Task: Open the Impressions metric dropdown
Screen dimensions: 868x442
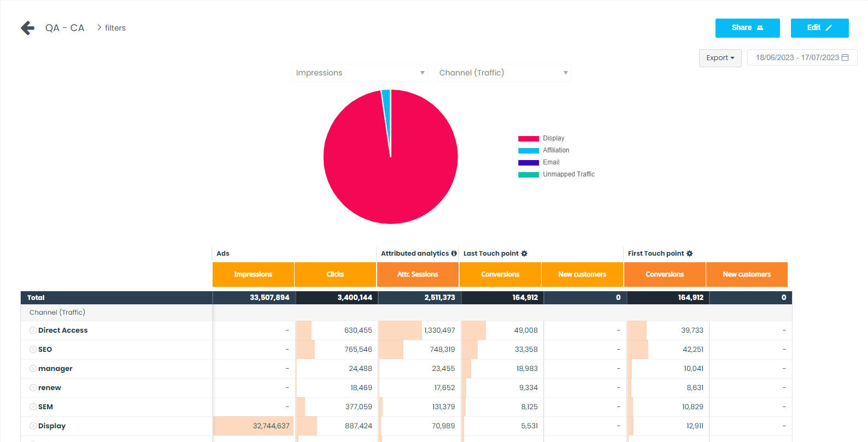Action: pos(359,73)
